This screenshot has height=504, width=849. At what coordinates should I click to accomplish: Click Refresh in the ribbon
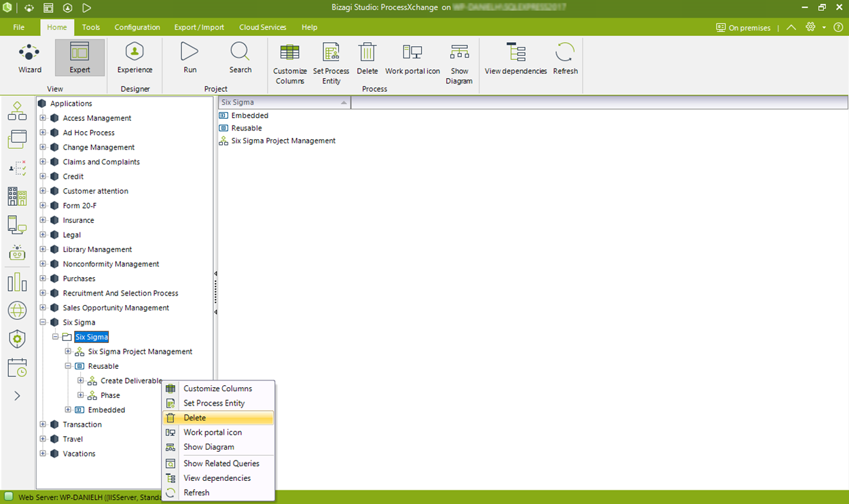(565, 58)
